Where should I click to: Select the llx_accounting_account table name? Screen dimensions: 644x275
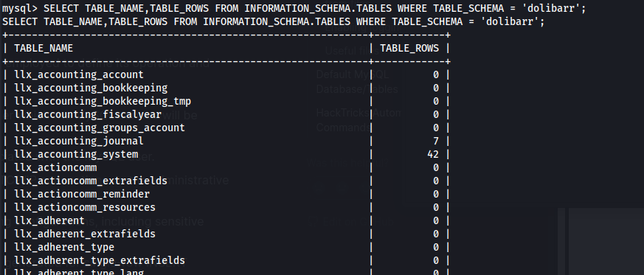click(79, 74)
